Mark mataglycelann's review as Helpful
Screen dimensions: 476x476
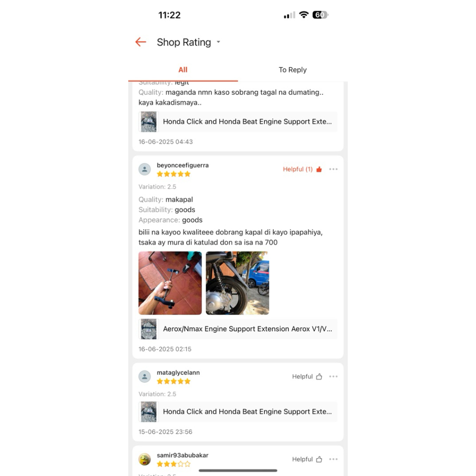307,377
